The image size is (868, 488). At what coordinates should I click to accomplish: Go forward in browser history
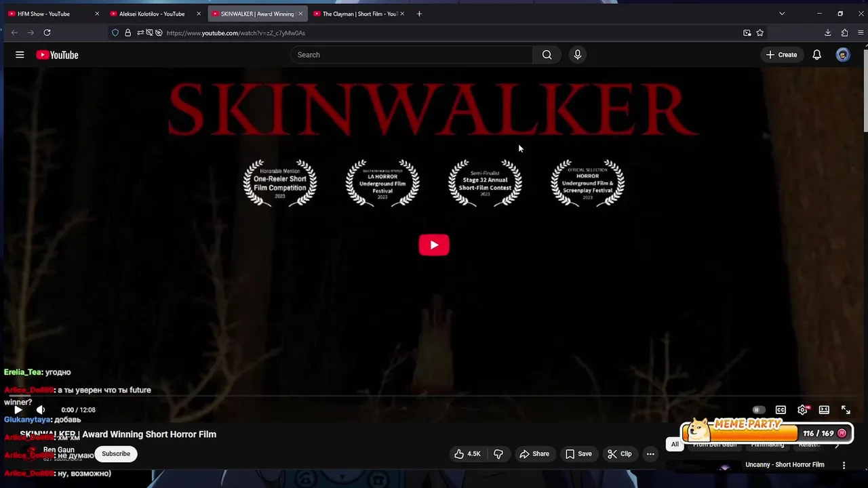[31, 33]
